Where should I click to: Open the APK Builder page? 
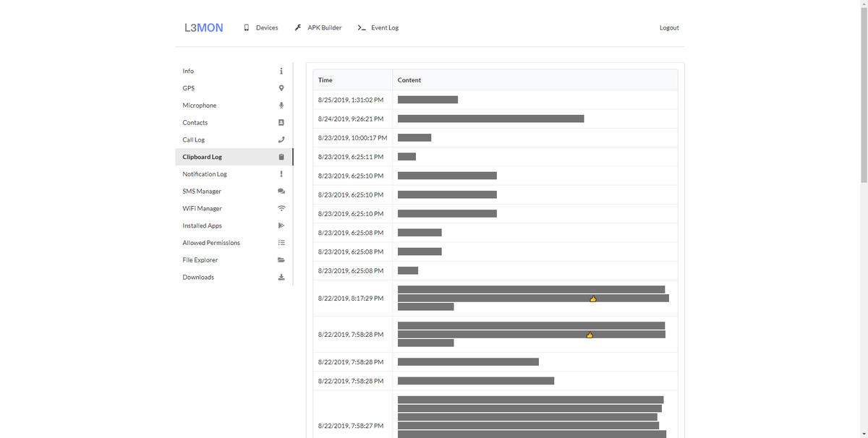tap(318, 27)
